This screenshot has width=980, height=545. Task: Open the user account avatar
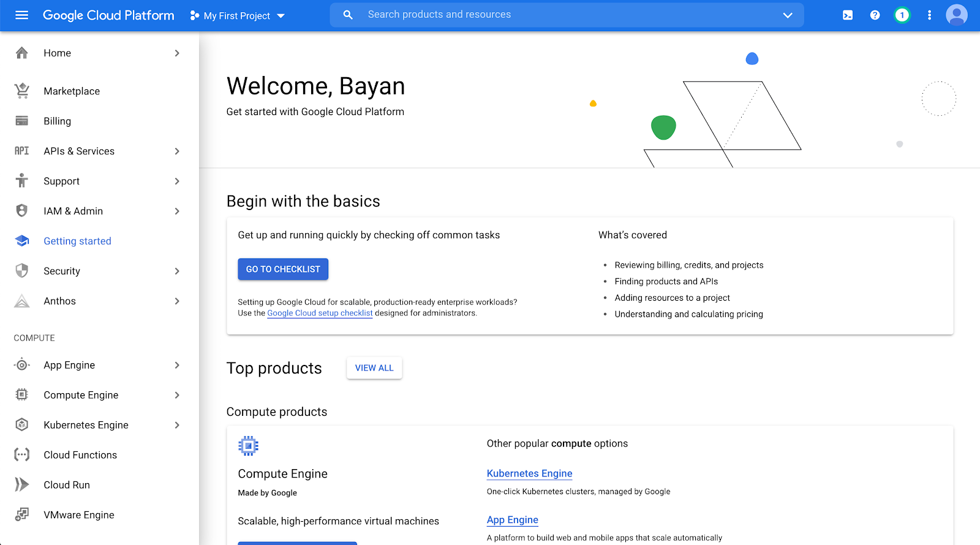coord(956,15)
